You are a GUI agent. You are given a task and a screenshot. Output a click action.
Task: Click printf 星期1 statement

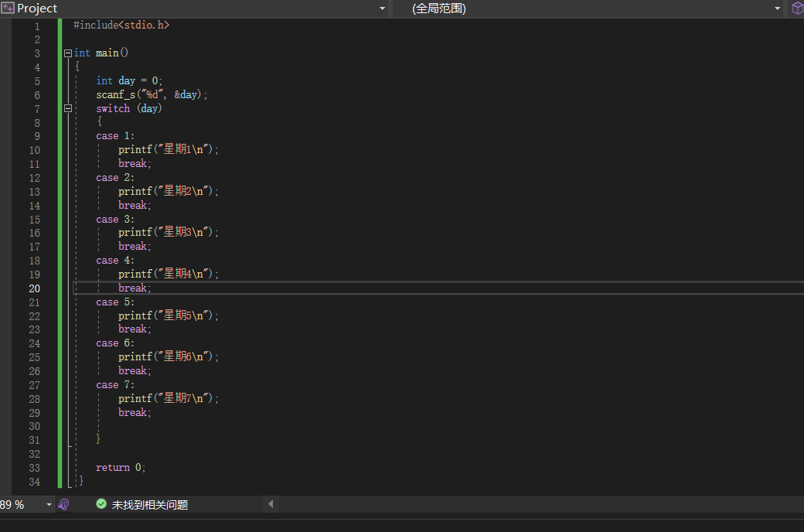(x=169, y=149)
